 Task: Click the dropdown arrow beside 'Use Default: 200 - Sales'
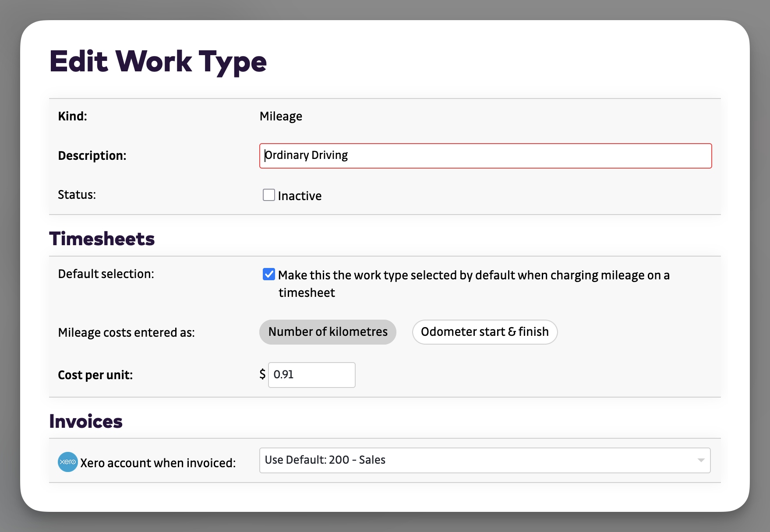click(701, 460)
